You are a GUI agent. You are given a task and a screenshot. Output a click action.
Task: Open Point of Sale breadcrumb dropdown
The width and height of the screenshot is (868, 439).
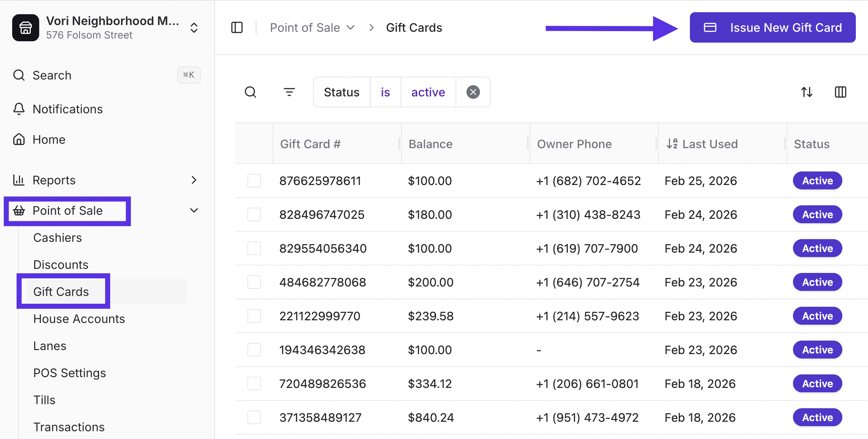point(312,27)
